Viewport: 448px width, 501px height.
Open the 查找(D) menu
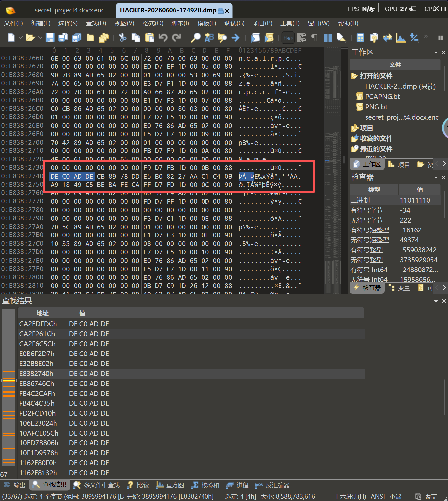pos(96,23)
